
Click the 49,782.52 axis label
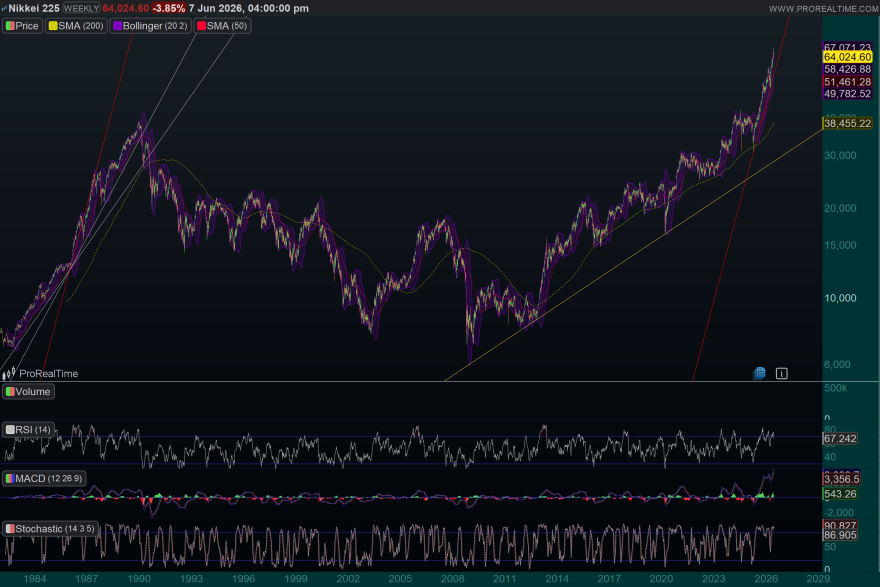point(847,94)
